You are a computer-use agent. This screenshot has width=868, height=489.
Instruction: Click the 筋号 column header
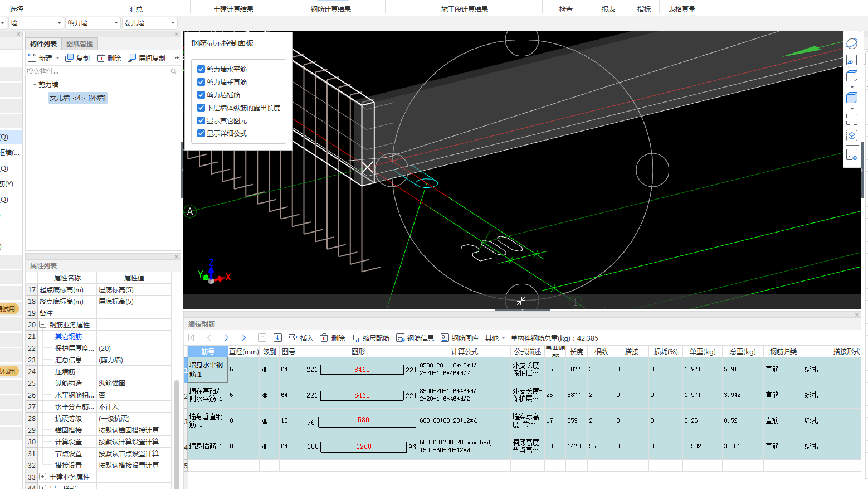pos(208,352)
